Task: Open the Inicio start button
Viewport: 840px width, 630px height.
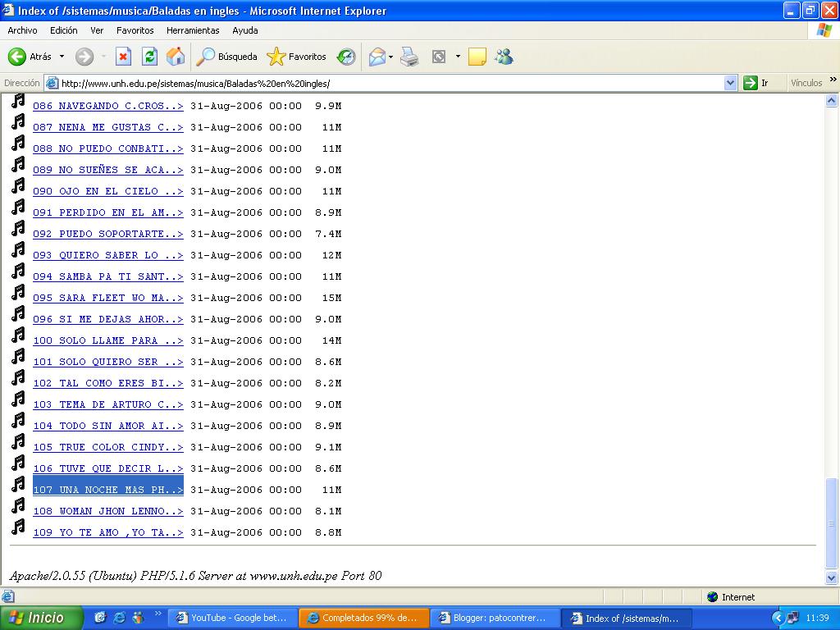Action: point(42,618)
